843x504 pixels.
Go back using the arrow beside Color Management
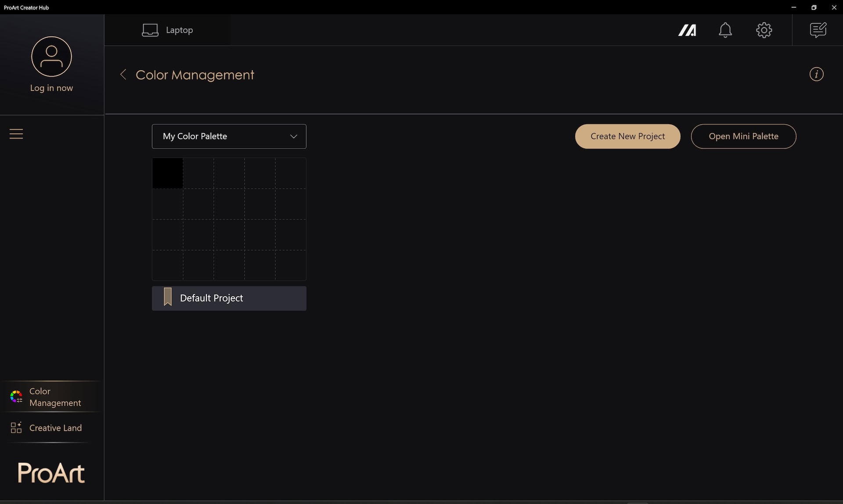(123, 75)
